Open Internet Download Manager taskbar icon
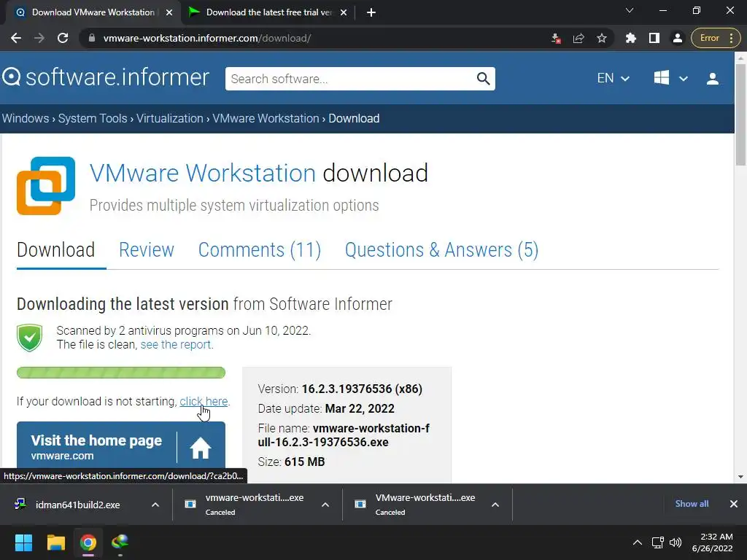Screen dimensions: 747x560 [120, 542]
